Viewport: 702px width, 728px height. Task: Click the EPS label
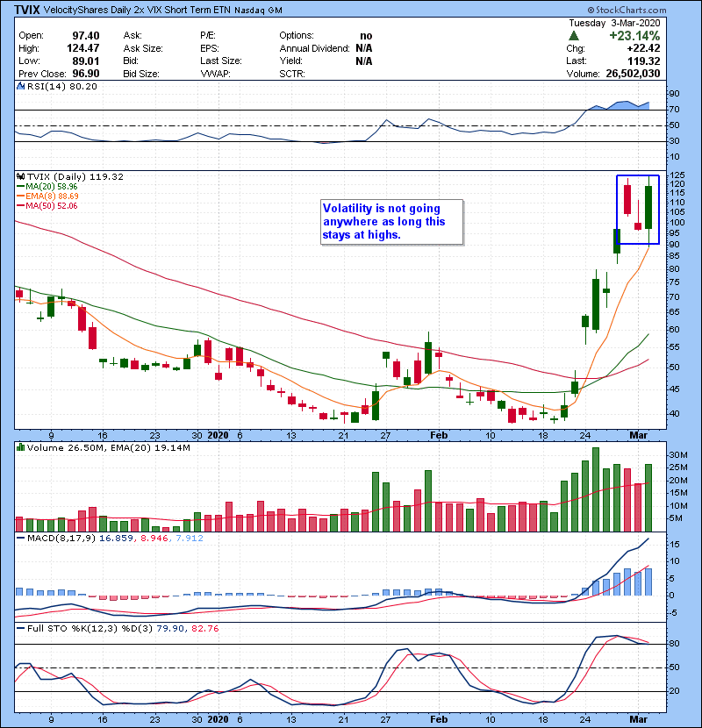[210, 48]
